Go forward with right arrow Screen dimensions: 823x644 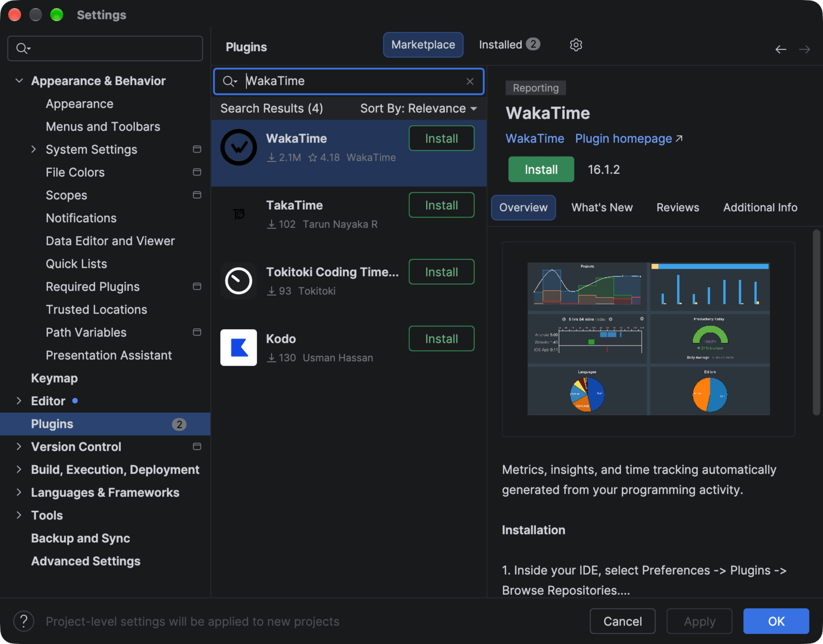805,49
